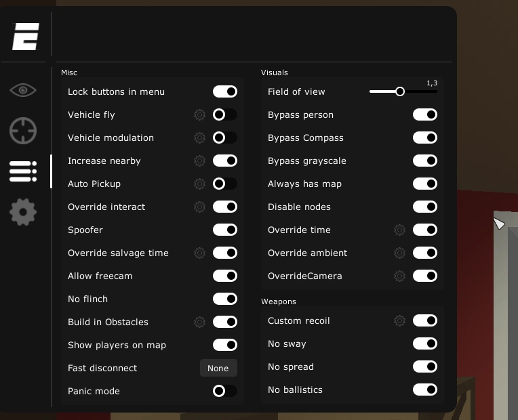Viewport: 518px width, 420px height.
Task: Click the Field of view slider handle
Action: (400, 91)
